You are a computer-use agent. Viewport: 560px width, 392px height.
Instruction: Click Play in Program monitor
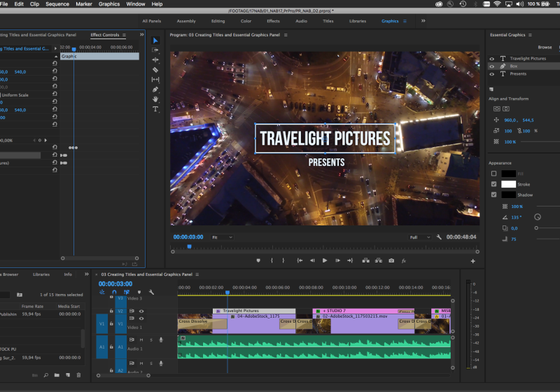click(325, 260)
